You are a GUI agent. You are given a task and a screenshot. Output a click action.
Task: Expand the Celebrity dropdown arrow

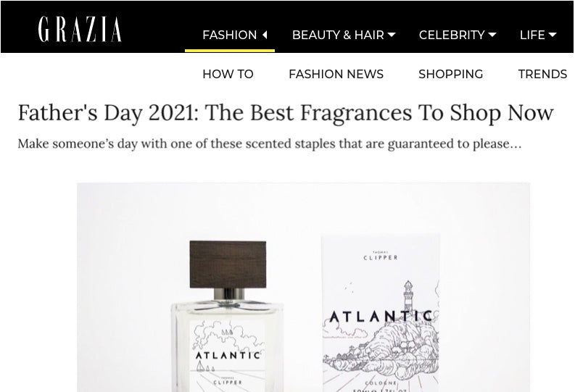[492, 35]
